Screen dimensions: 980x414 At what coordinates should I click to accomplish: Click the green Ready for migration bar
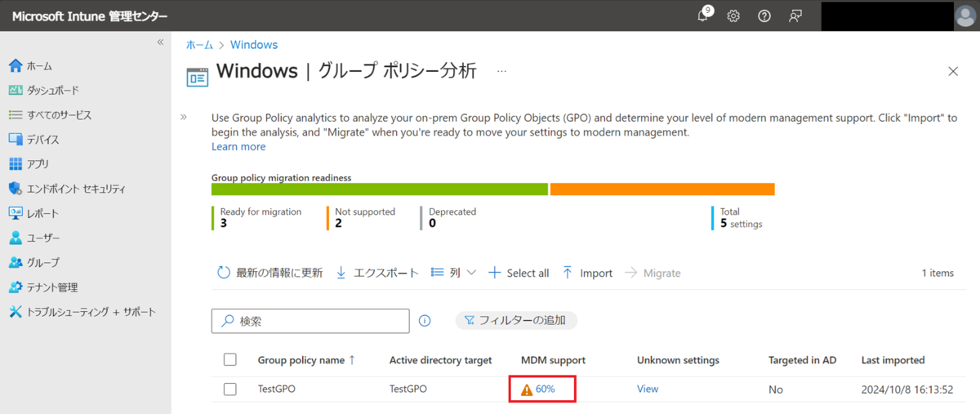pyautogui.click(x=379, y=189)
